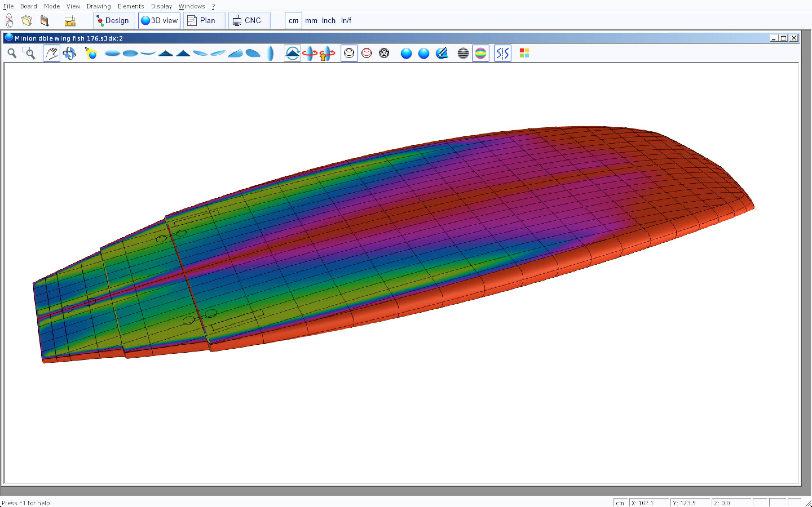Expand the Windows menu
Screen dimensions: 812x507
[192, 6]
